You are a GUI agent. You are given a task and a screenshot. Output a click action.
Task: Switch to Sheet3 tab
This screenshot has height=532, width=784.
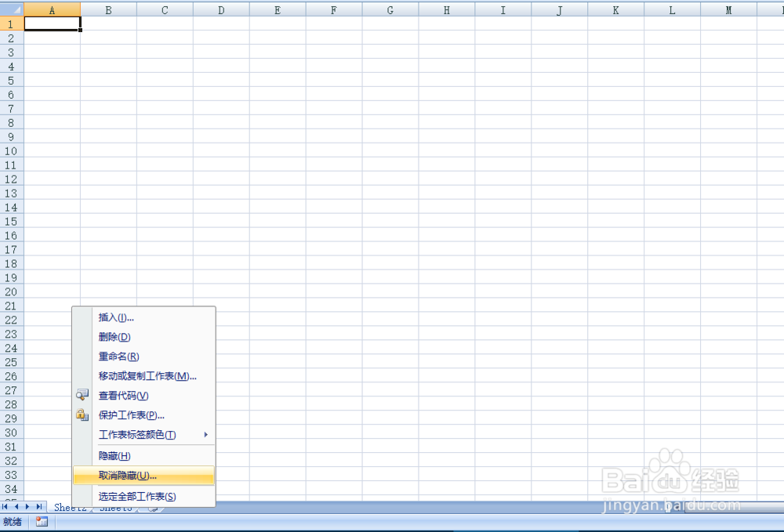[x=116, y=508]
